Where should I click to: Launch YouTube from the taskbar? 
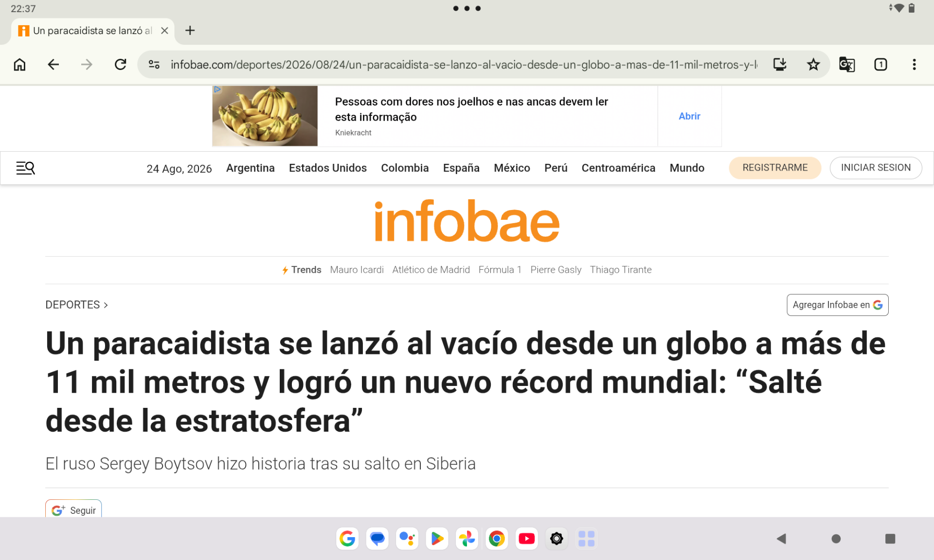(526, 539)
